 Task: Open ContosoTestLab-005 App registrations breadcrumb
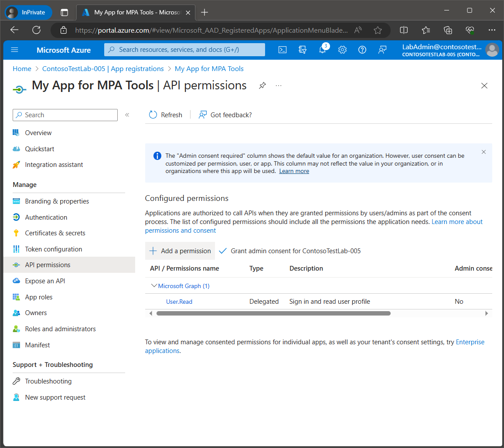103,69
